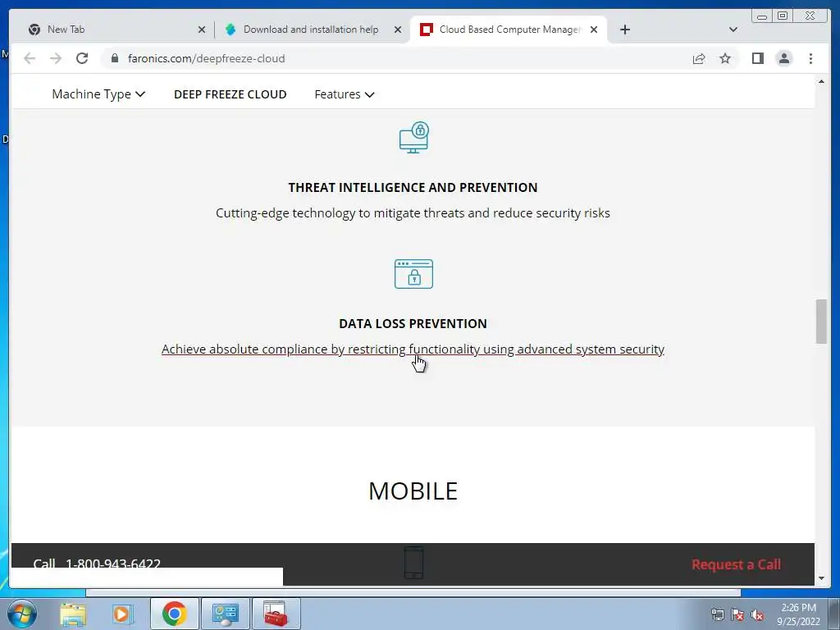Screen dimensions: 840x630
Task: Close the Cloud Based Computer Management tab
Action: click(594, 30)
